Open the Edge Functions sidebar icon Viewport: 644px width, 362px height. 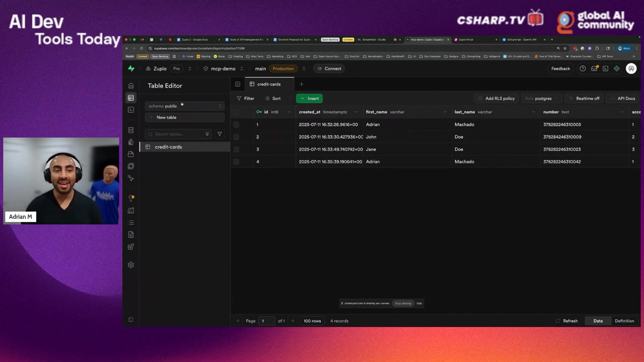click(131, 166)
